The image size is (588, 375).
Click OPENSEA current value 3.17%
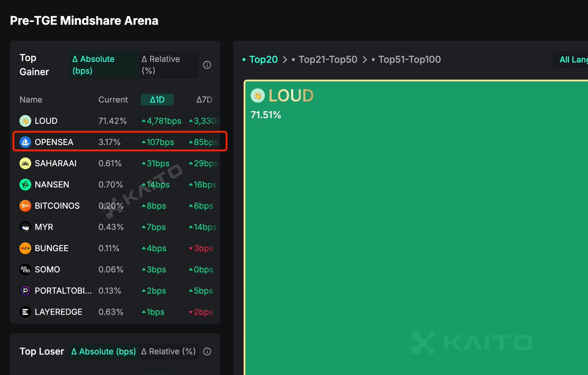click(x=110, y=142)
